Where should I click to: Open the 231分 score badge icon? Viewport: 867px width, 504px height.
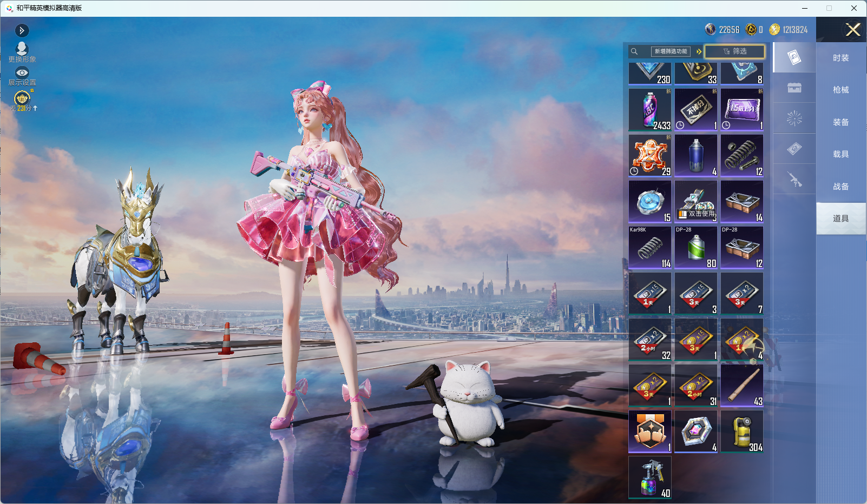(x=22, y=100)
